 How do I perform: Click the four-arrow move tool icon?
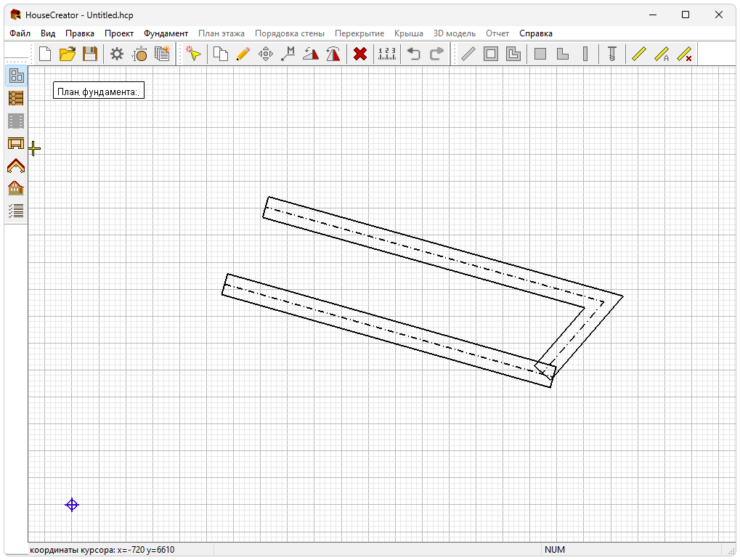tap(266, 54)
